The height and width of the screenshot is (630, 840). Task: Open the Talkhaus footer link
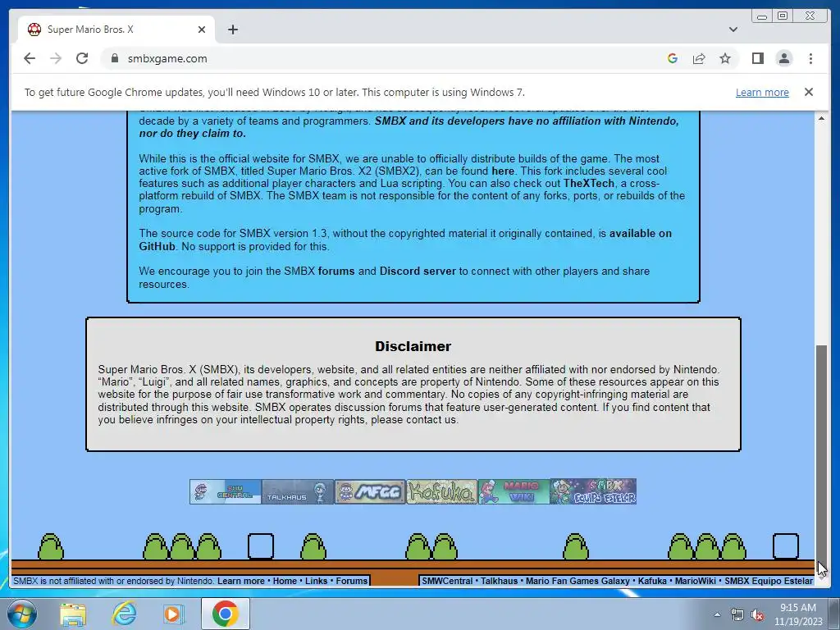point(499,581)
